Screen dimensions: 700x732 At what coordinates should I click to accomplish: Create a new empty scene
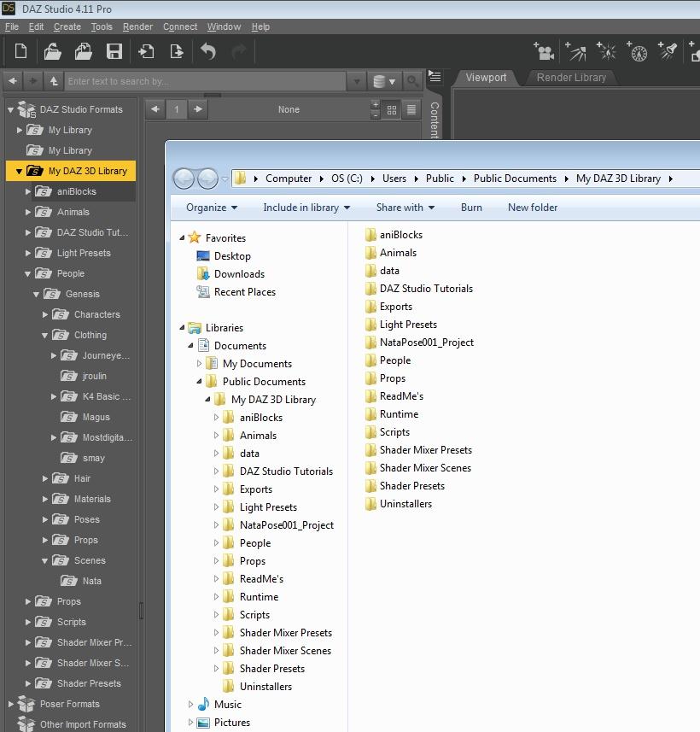coord(19,51)
